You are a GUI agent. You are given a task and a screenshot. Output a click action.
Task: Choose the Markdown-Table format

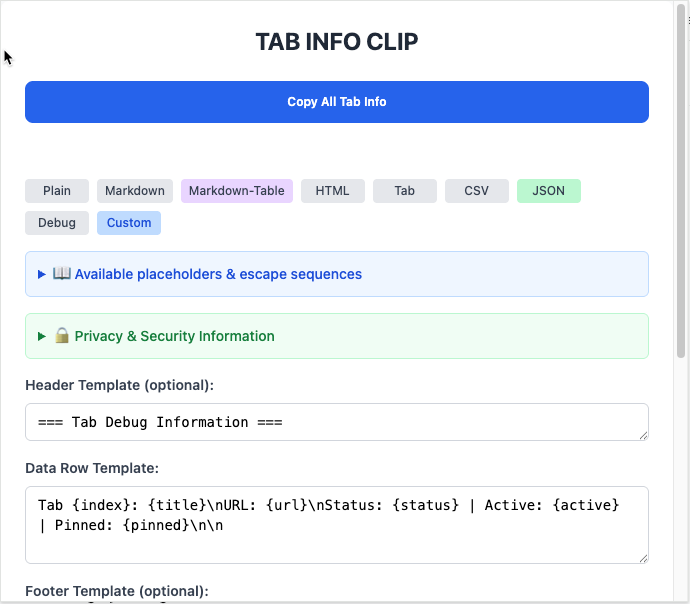237,191
